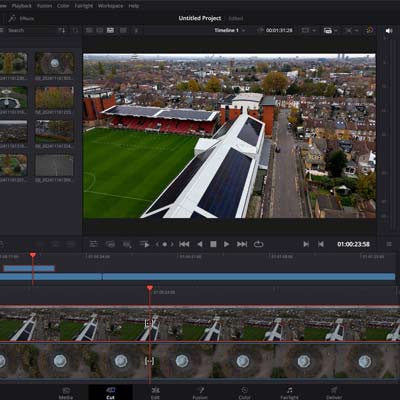The height and width of the screenshot is (400, 400).
Task: Stop playback with the square button
Action: 213,244
